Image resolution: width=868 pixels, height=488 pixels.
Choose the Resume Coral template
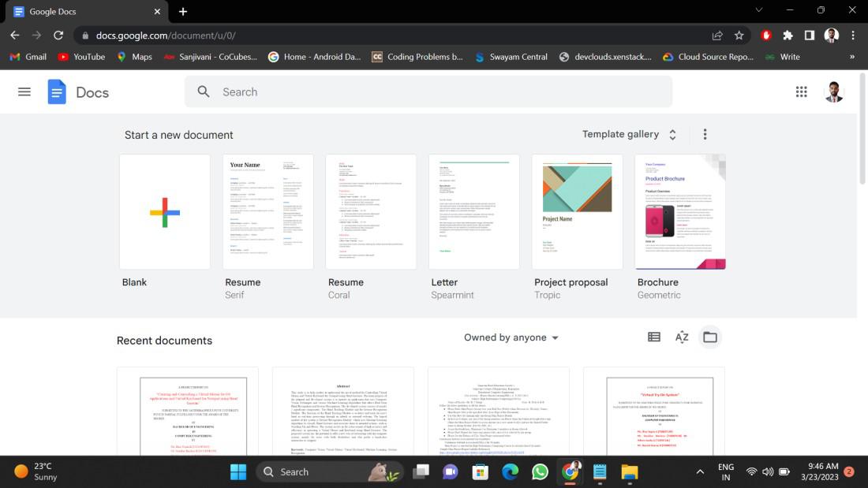click(371, 212)
